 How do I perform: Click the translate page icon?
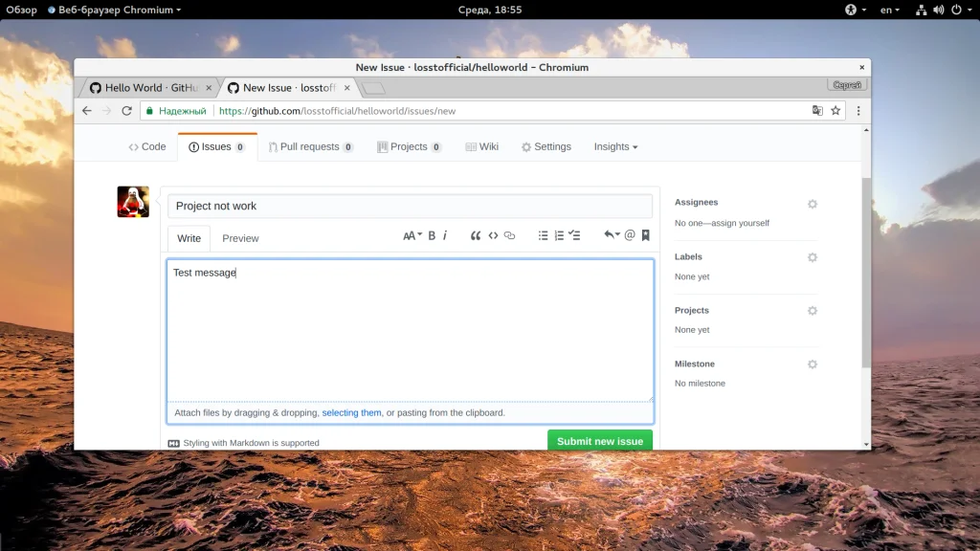(817, 111)
